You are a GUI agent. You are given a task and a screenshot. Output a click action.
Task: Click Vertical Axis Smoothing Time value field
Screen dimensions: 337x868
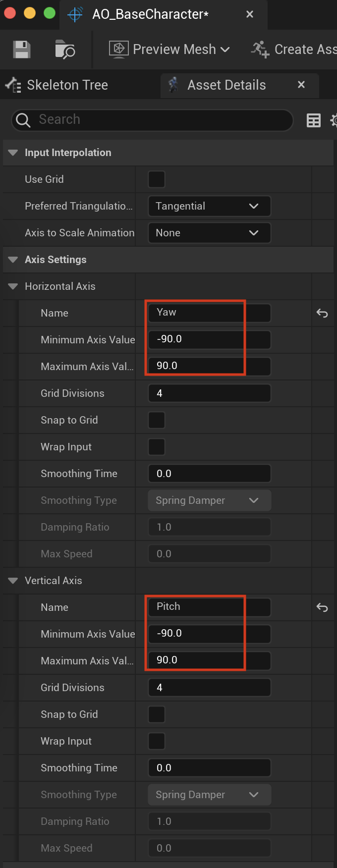[x=209, y=768]
